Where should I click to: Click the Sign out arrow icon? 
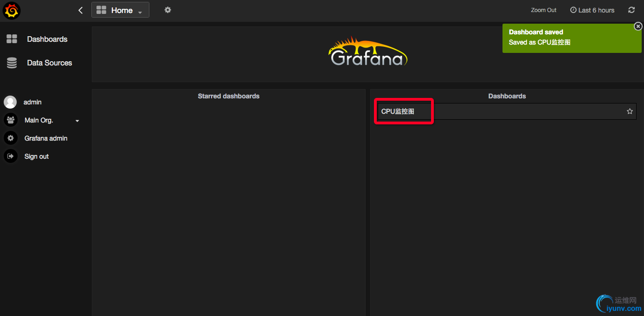click(x=10, y=156)
